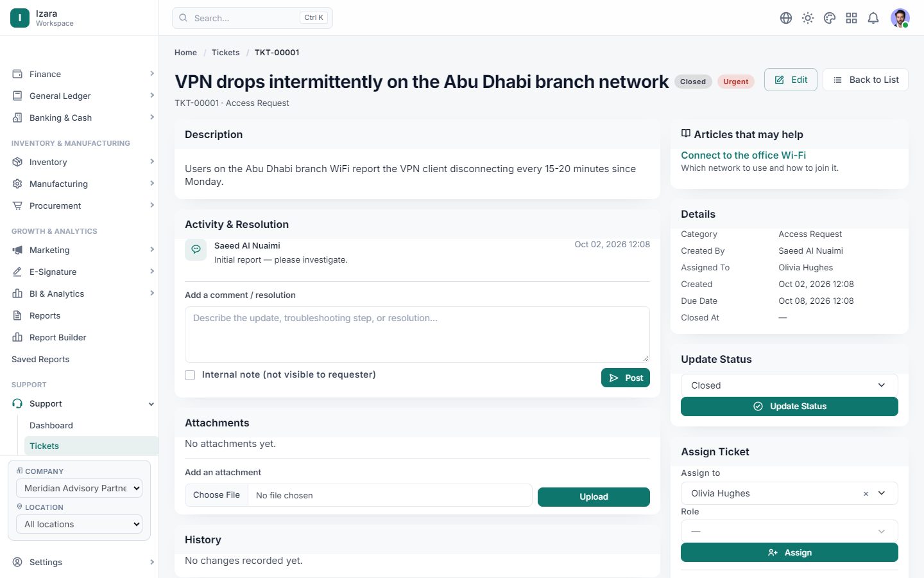Viewport: 924px width, 578px height.
Task: Open the language globe icon
Action: coord(786,18)
